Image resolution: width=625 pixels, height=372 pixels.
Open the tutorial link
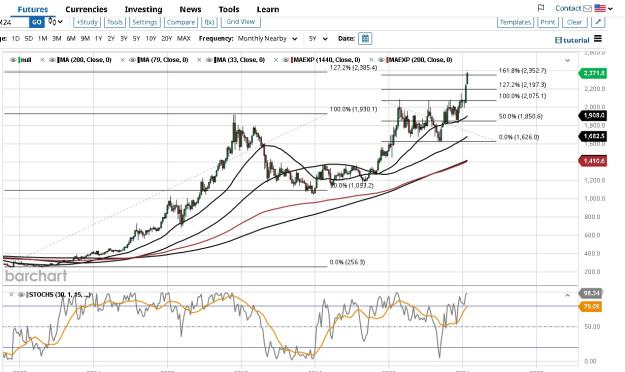(x=572, y=40)
